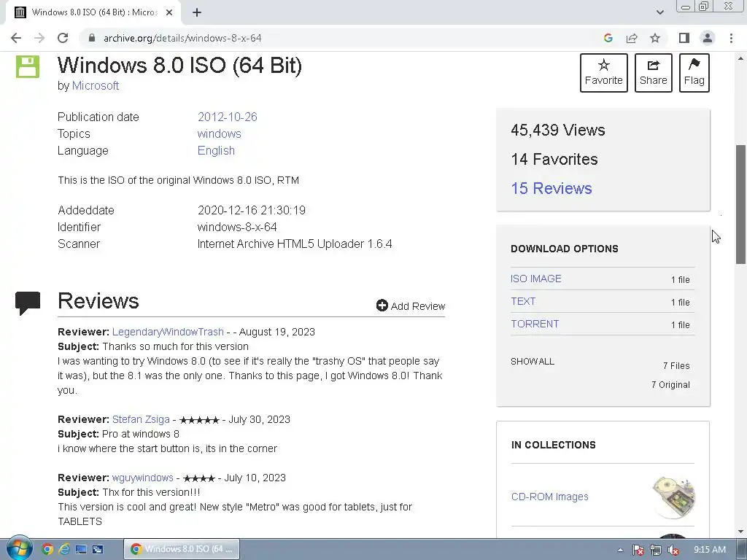Launch Chrome from taskbar quick launch
Screen dimensions: 747x560
click(x=47, y=549)
